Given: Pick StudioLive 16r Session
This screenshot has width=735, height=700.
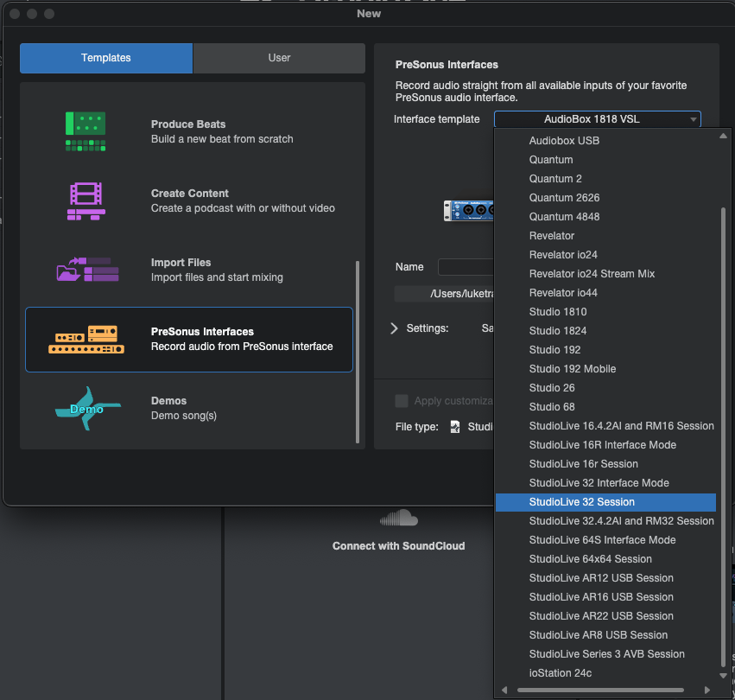Looking at the screenshot, I should pyautogui.click(x=605, y=464).
